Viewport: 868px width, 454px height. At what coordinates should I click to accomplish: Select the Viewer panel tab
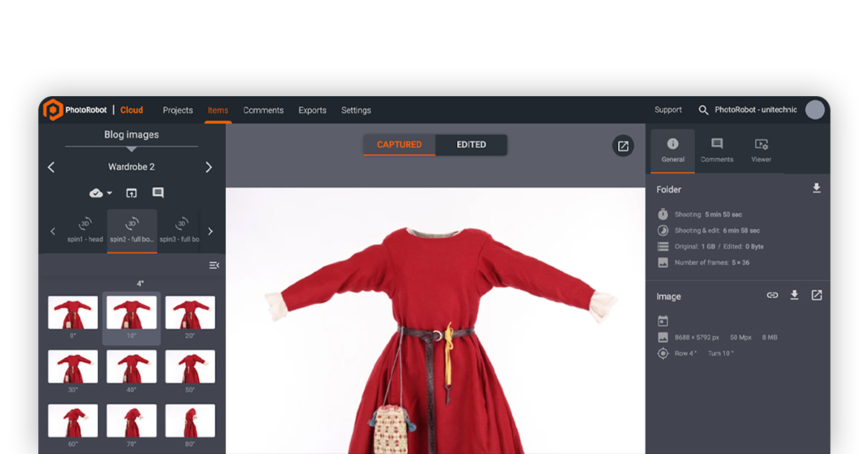point(761,150)
